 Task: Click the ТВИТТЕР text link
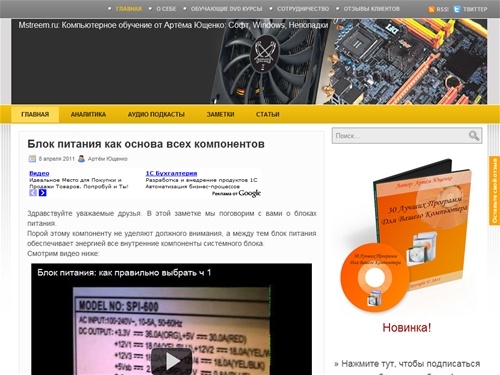tap(475, 9)
